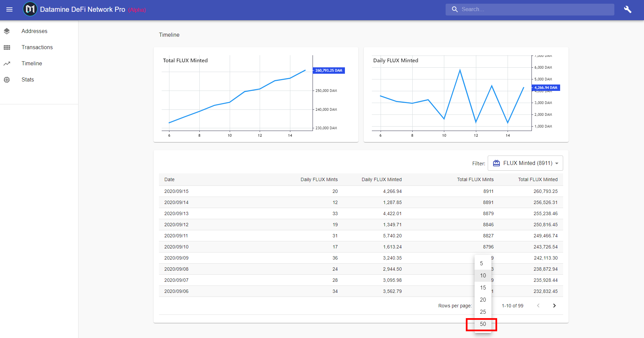Click the 4,266.94 DAM chart label
This screenshot has height=338, width=644.
546,88
